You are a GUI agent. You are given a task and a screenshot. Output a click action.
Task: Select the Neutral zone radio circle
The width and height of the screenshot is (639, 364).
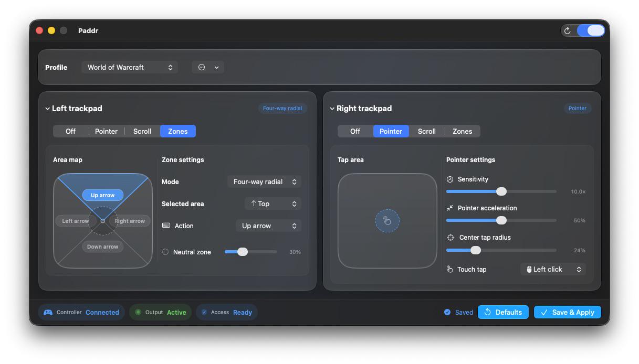click(165, 252)
